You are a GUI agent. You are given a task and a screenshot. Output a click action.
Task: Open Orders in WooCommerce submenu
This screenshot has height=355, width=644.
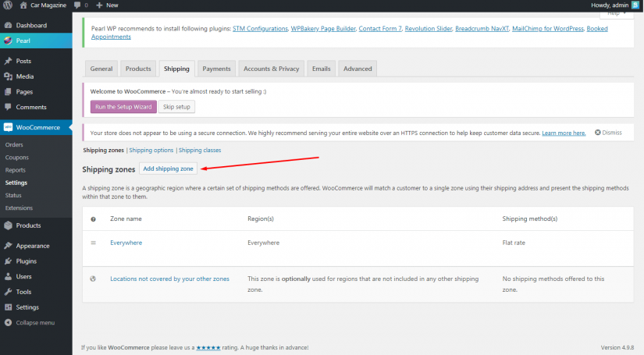pyautogui.click(x=14, y=144)
